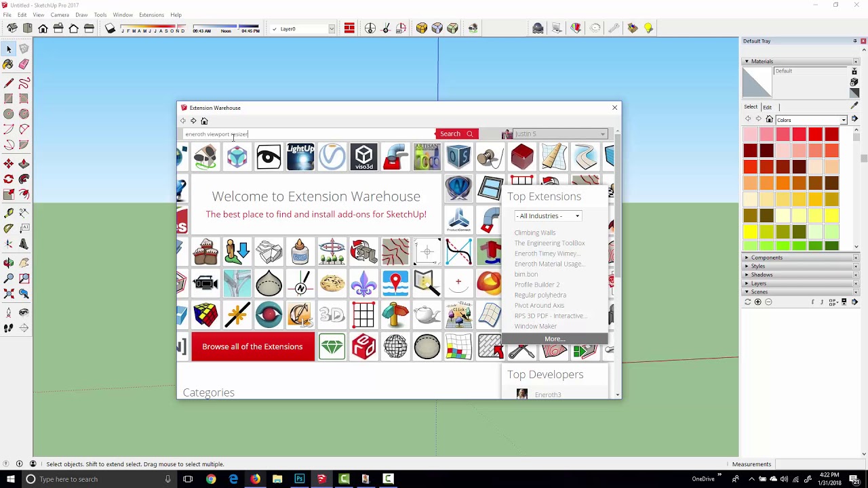Activate the Line pencil tool
This screenshot has height=488, width=868.
(9, 83)
